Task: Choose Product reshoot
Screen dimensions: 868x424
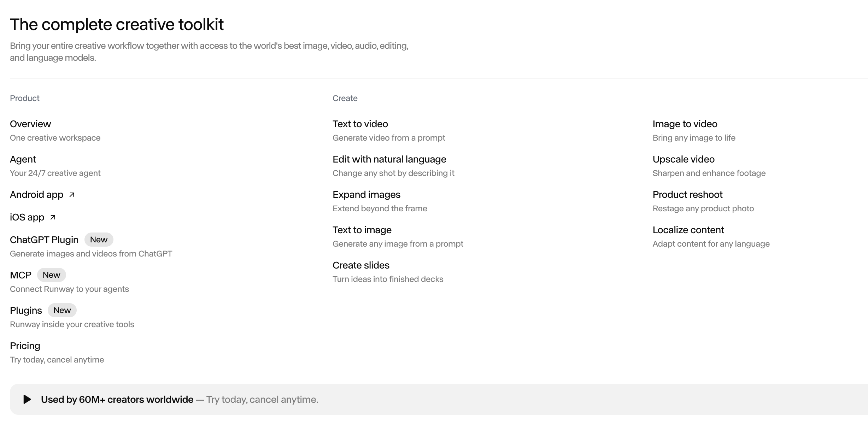Action: point(687,195)
